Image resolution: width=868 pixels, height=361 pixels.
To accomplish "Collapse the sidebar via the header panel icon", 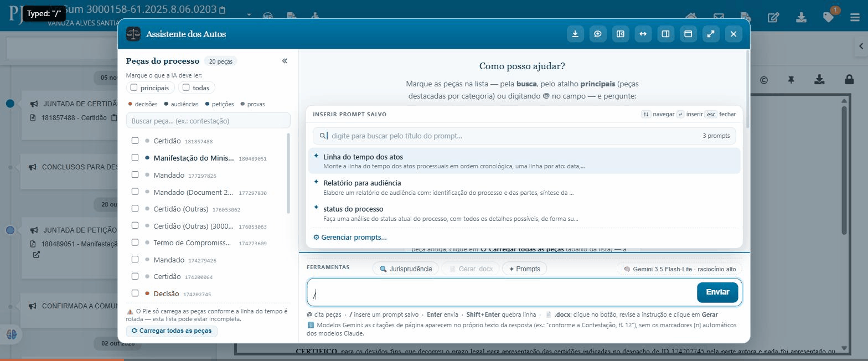I will (621, 34).
